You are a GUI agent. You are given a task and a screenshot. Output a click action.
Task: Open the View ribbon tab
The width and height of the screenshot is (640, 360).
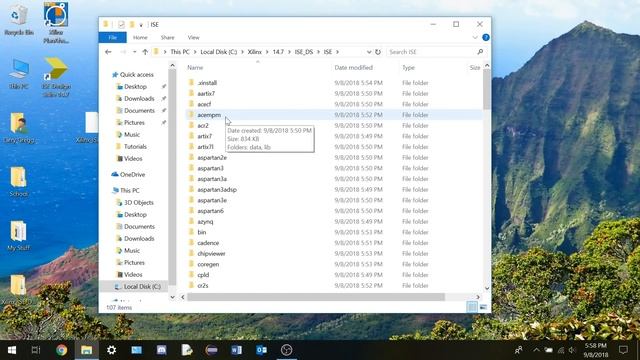click(x=193, y=37)
